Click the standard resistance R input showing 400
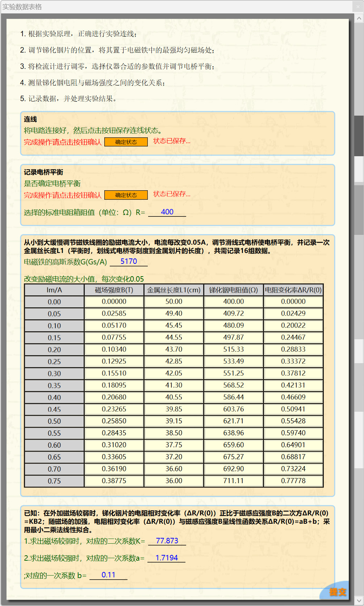Image resolution: width=364 pixels, height=606 pixels. click(x=167, y=212)
